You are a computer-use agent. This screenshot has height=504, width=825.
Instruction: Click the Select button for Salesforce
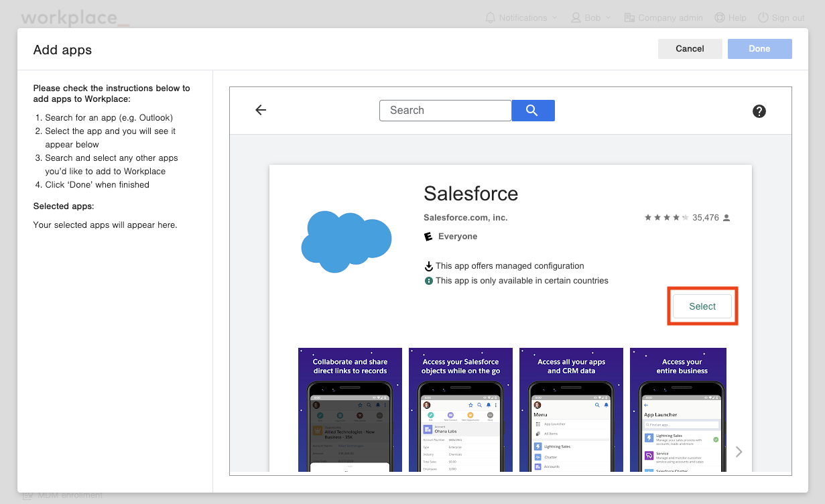(702, 306)
